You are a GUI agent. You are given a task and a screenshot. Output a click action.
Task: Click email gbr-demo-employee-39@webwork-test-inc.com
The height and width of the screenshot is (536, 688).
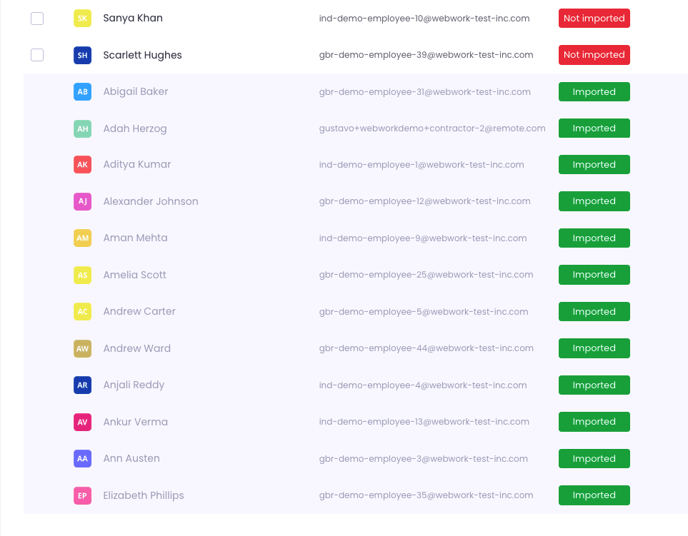[426, 55]
